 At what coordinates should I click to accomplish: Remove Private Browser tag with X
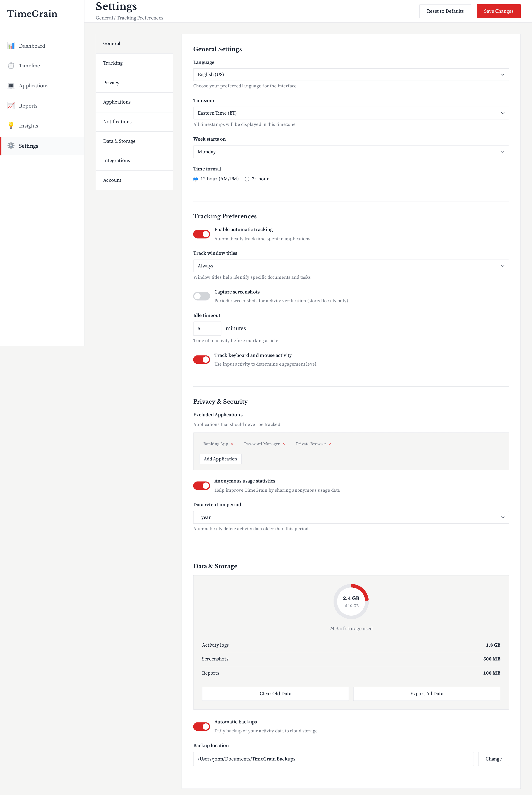330,444
